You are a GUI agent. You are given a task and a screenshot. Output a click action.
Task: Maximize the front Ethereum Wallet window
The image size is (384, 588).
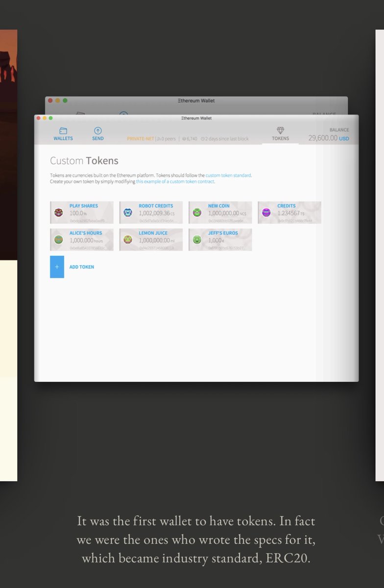50,118
